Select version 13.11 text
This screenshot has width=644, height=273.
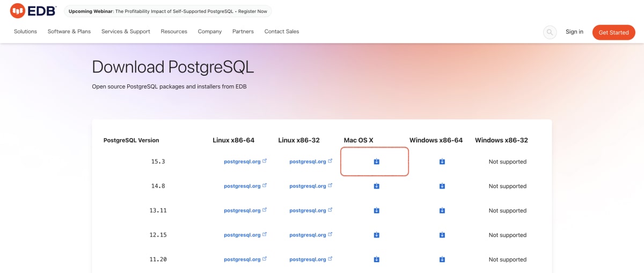tap(158, 211)
